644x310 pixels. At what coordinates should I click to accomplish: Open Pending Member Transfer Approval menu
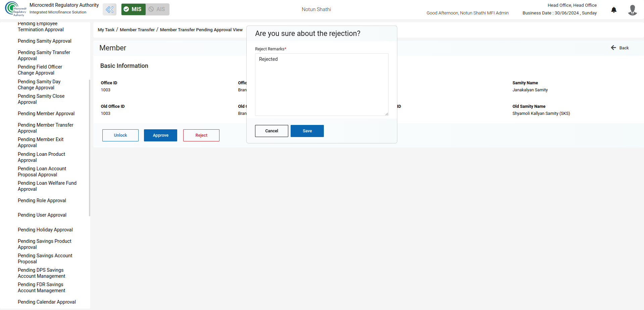point(45,128)
